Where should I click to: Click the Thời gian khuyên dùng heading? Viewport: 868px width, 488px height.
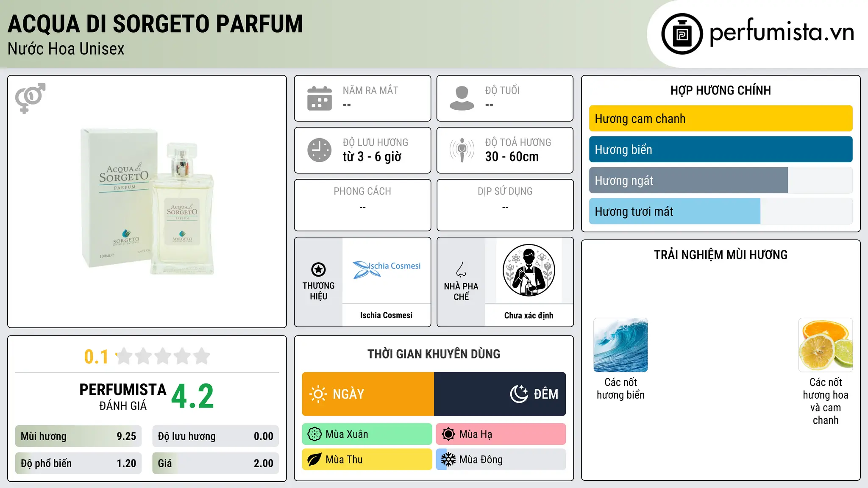(434, 354)
